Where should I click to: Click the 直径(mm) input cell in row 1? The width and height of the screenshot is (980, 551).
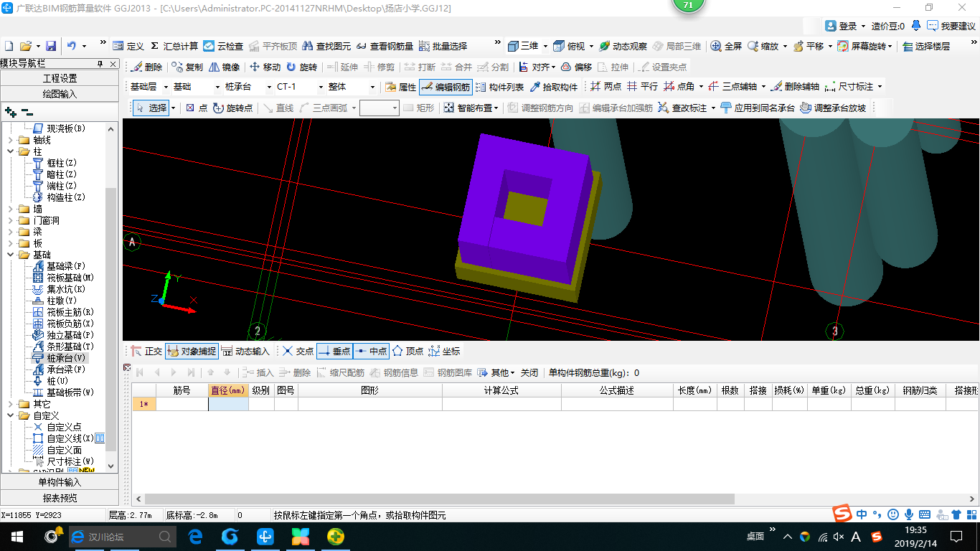tap(228, 404)
